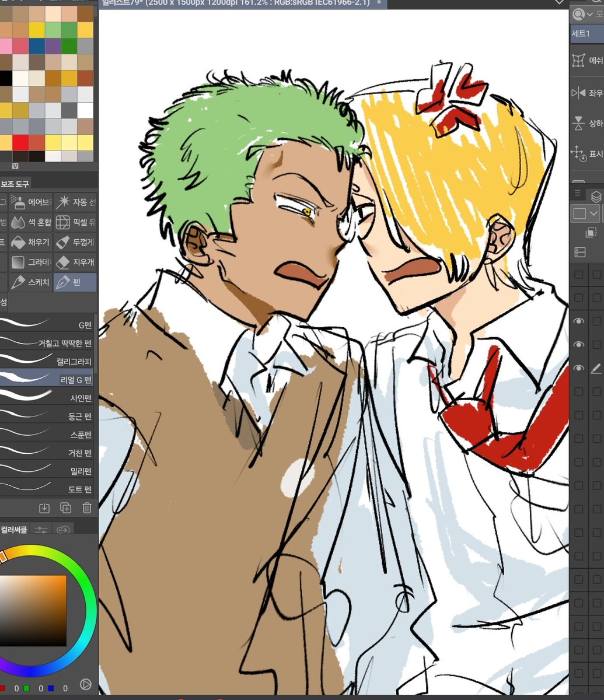Click the import sub tool icon
Viewport: 604px width, 700px height.
[44, 508]
